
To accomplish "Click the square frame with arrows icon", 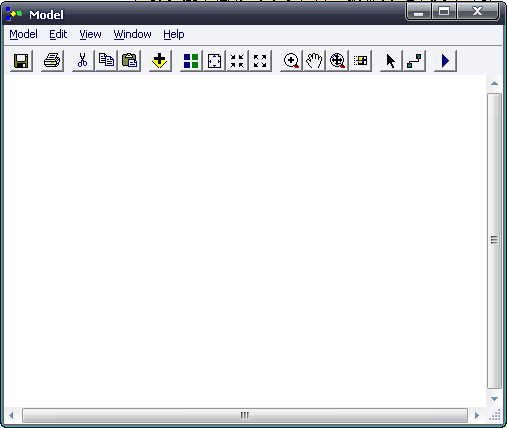I will pos(214,61).
